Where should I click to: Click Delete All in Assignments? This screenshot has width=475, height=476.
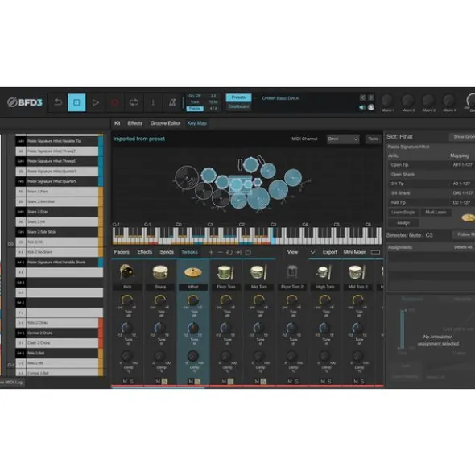pyautogui.click(x=463, y=247)
